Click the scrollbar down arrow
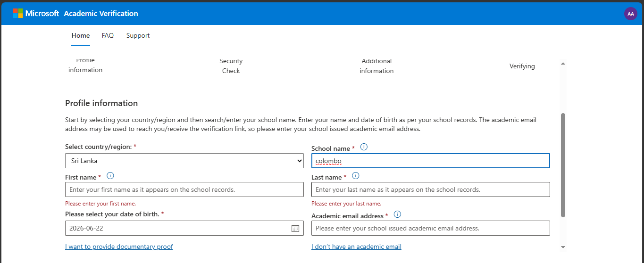Screen dimensions: 644x263 point(563,247)
